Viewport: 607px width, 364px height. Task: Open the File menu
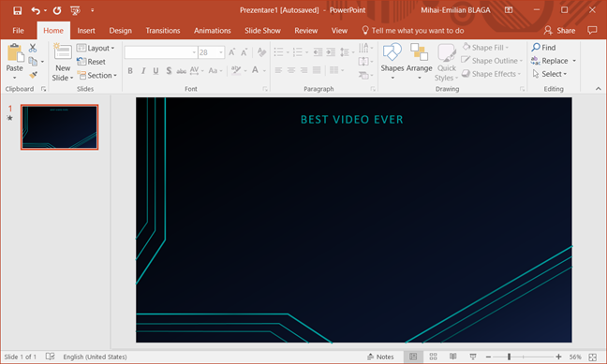tap(18, 31)
